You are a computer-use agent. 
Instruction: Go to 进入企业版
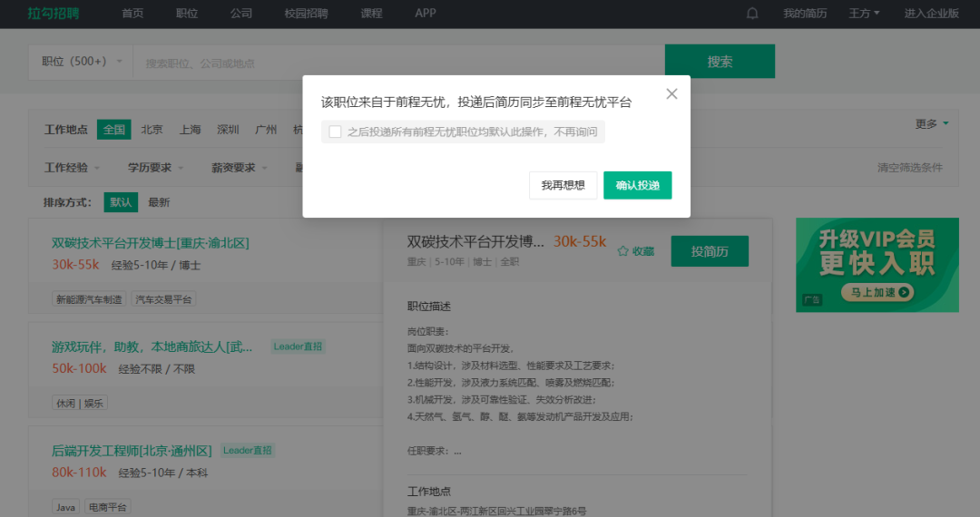tap(931, 13)
